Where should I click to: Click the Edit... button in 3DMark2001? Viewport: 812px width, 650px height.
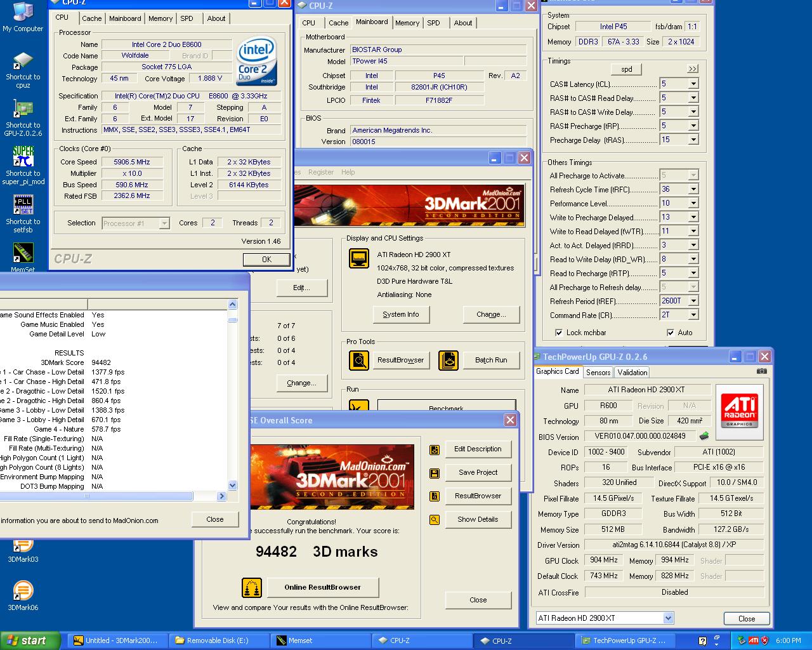(x=301, y=288)
